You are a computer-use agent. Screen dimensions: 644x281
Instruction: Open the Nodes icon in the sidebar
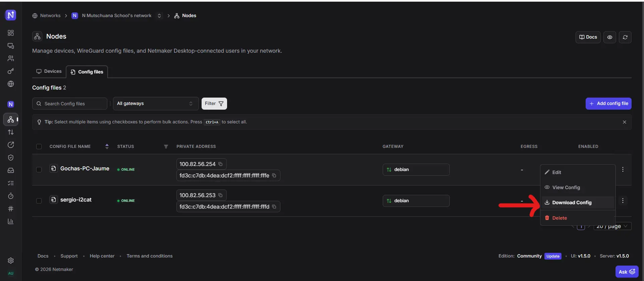[x=11, y=119]
